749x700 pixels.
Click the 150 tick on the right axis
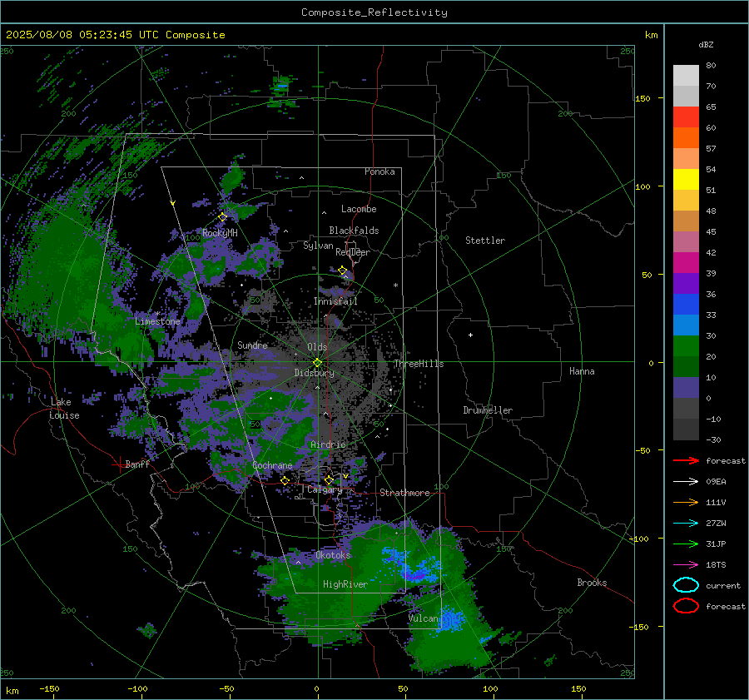click(x=643, y=98)
